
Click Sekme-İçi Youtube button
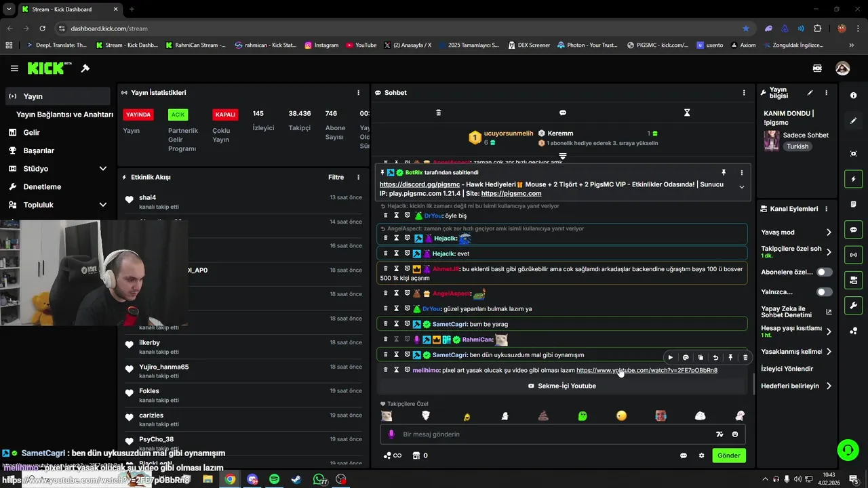(x=562, y=386)
